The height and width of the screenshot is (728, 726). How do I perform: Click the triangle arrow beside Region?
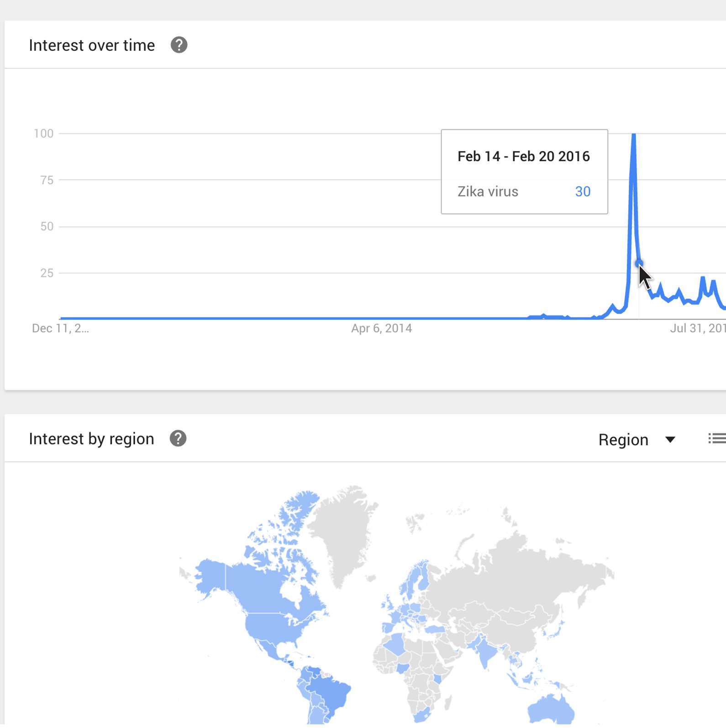[x=670, y=439]
